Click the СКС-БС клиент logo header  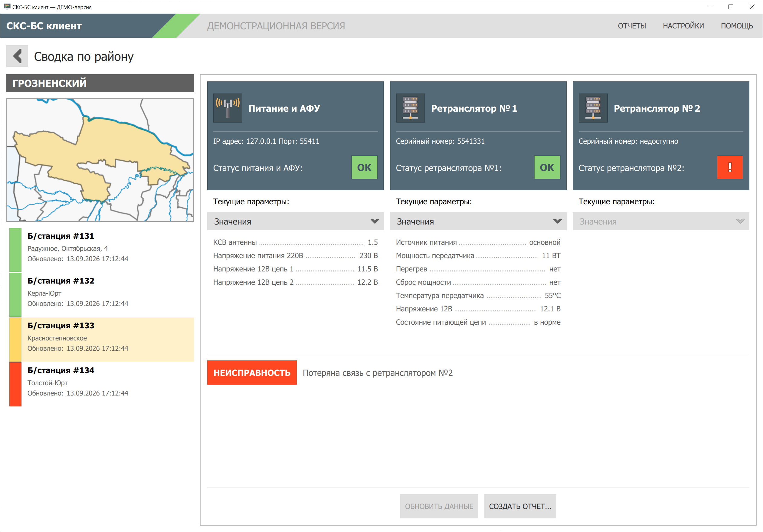pos(44,26)
